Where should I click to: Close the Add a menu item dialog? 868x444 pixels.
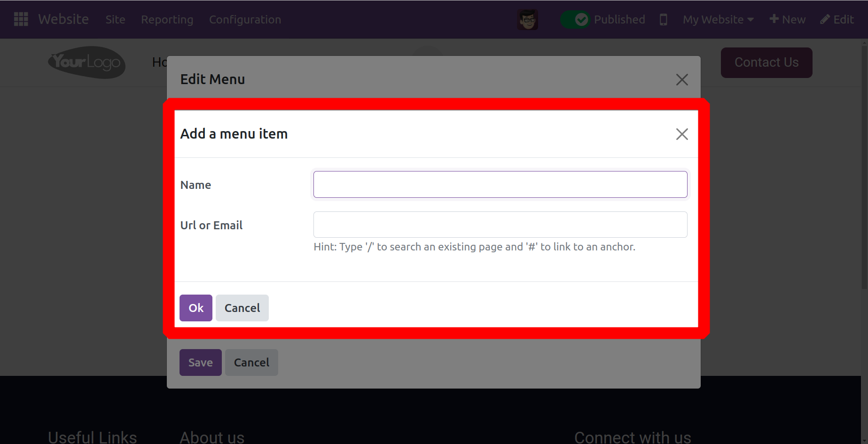pyautogui.click(x=681, y=134)
